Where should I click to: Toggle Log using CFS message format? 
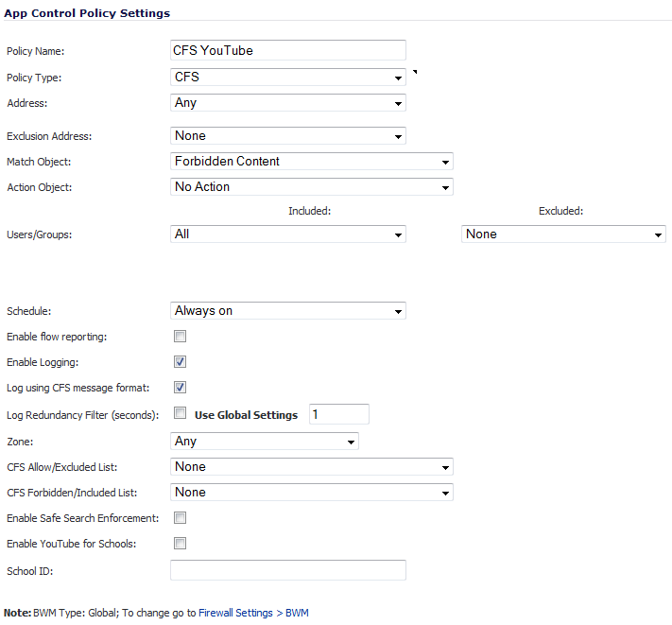click(180, 388)
